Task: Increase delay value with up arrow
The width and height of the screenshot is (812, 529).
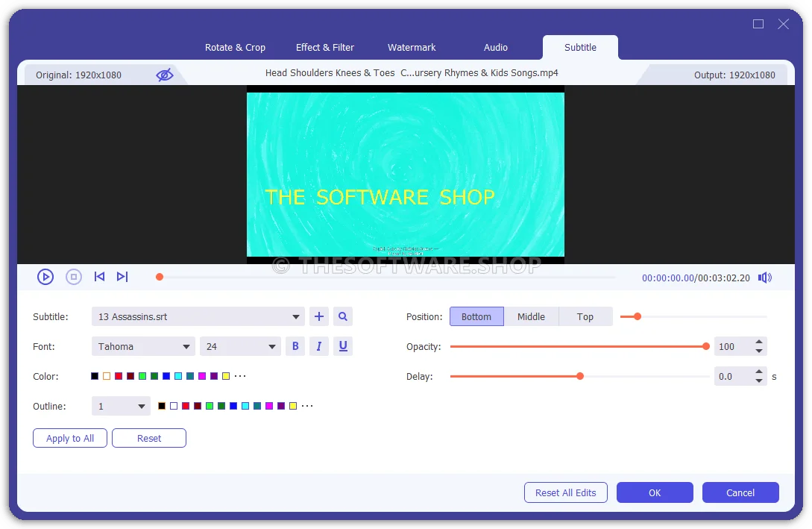Action: click(x=758, y=372)
